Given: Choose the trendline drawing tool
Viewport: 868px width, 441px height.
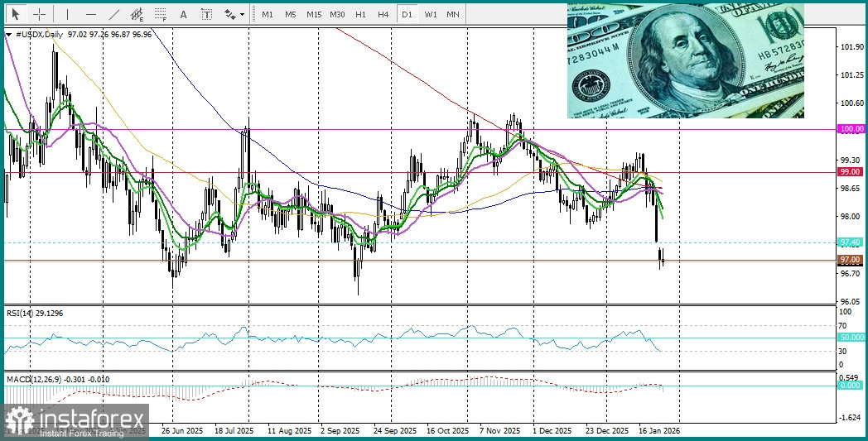Looking at the screenshot, I should pyautogui.click(x=114, y=14).
